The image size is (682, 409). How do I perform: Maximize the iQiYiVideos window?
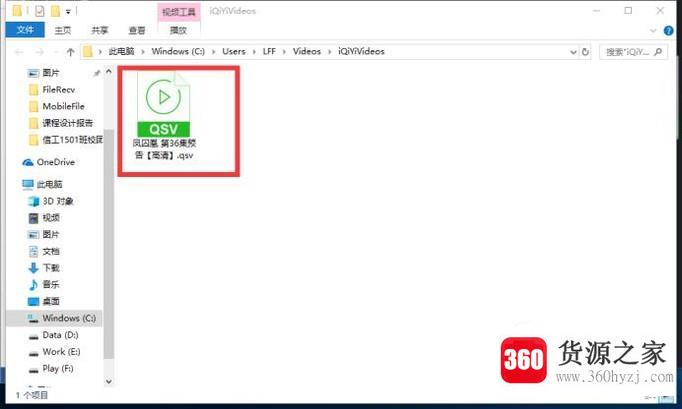tap(628, 10)
